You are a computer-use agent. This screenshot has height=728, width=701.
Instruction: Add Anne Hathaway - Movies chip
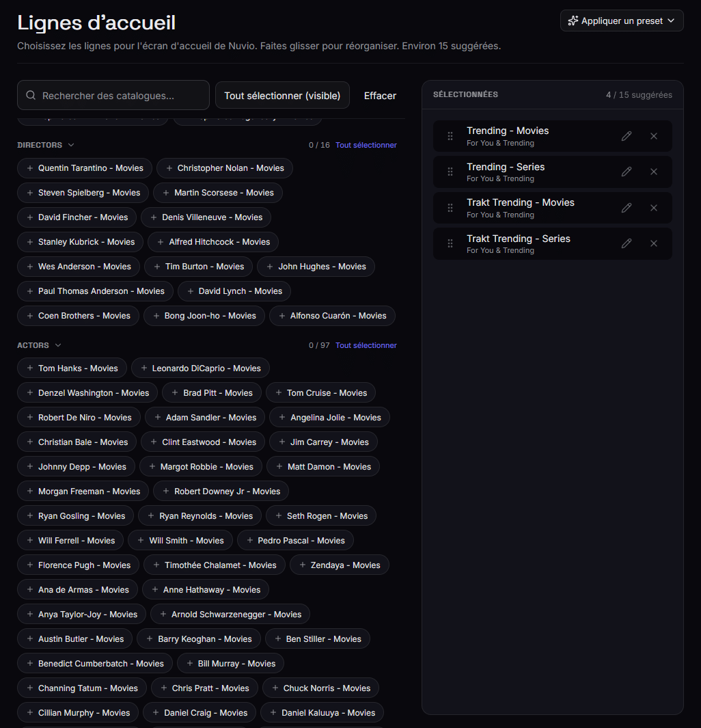click(x=206, y=590)
